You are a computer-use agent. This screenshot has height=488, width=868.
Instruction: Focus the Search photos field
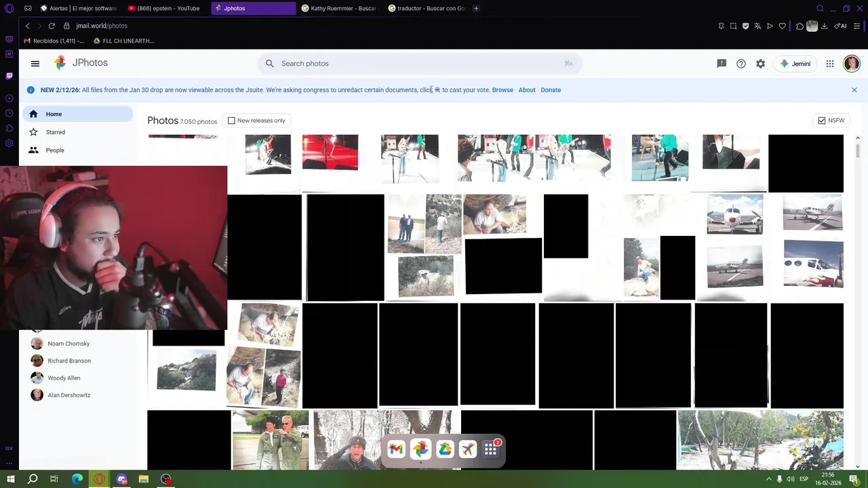point(419,64)
